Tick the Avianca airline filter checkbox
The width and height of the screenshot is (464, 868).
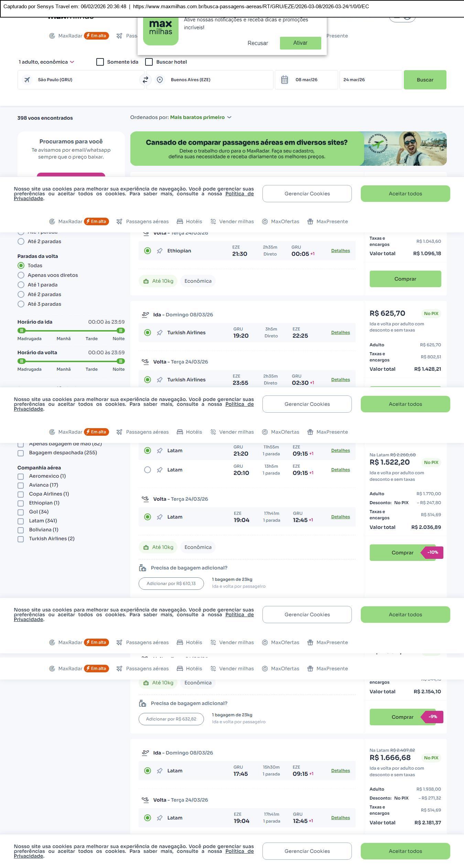[x=21, y=485]
